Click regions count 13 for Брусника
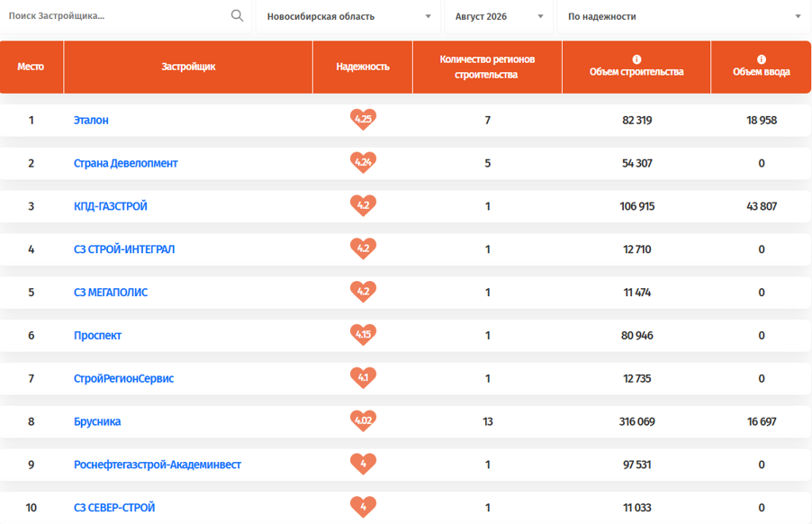Image resolution: width=812 pixels, height=524 pixels. tap(487, 421)
